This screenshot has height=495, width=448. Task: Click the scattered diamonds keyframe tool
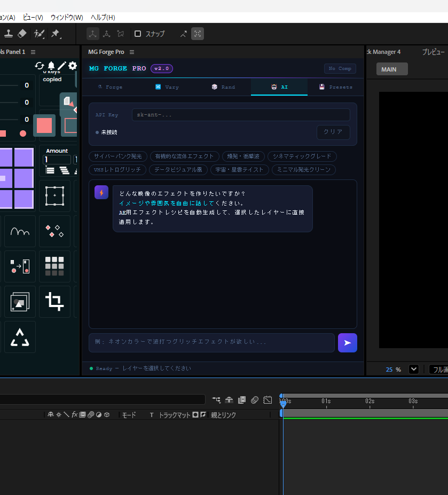click(x=54, y=231)
